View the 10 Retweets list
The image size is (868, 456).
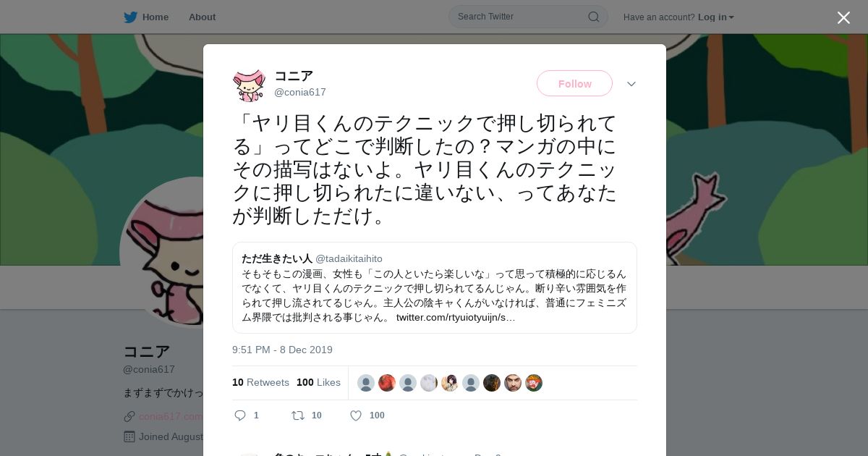tap(260, 382)
